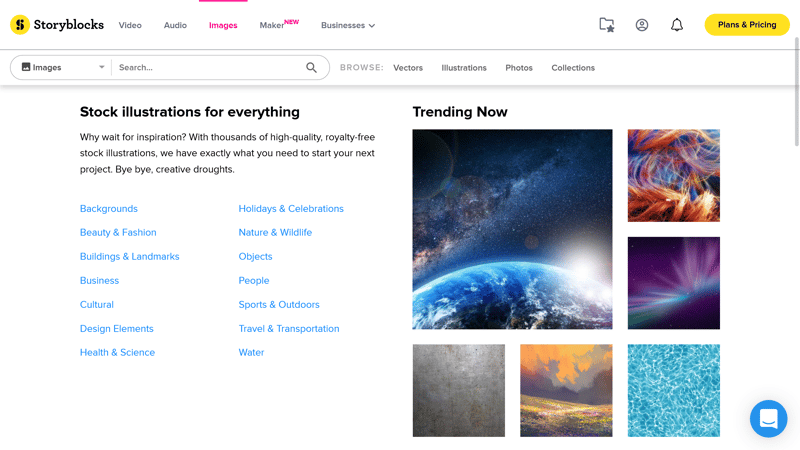This screenshot has height=450, width=800.
Task: Browse the Collections link
Action: (x=573, y=68)
